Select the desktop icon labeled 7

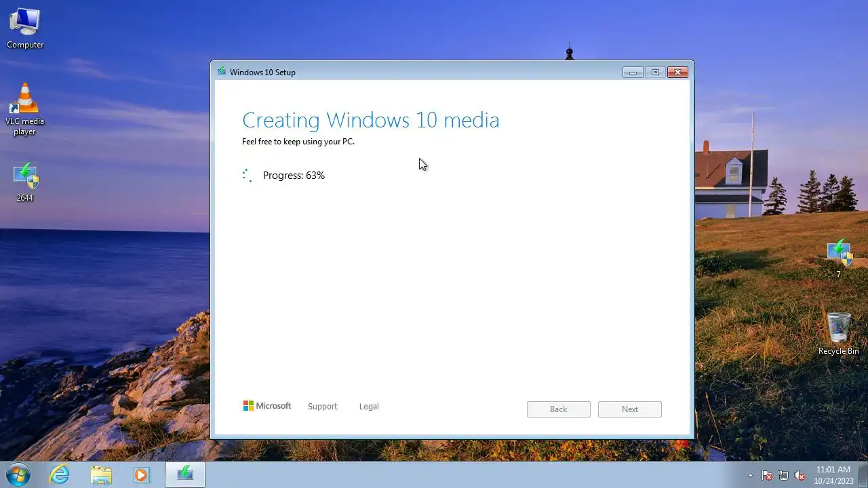tap(839, 258)
